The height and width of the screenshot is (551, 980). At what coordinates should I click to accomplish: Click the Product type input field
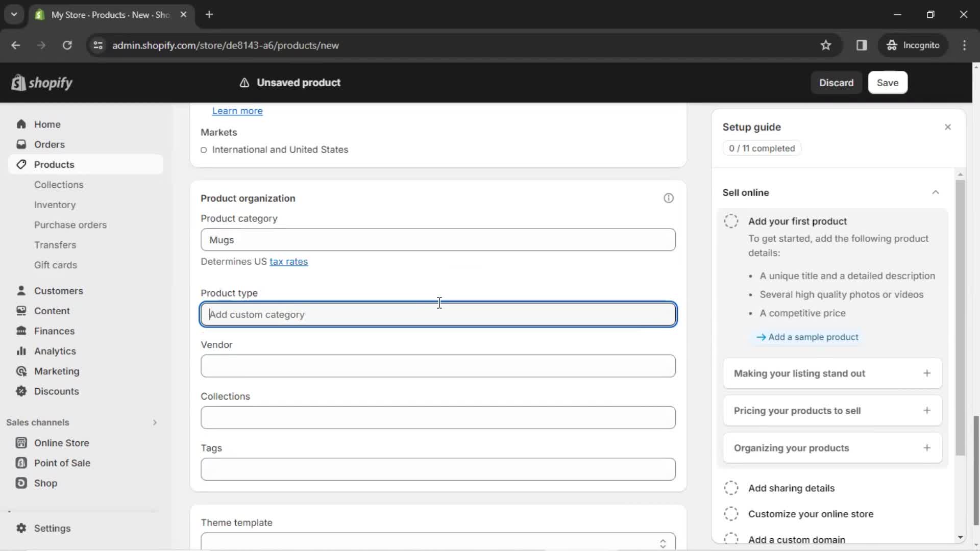tap(438, 314)
